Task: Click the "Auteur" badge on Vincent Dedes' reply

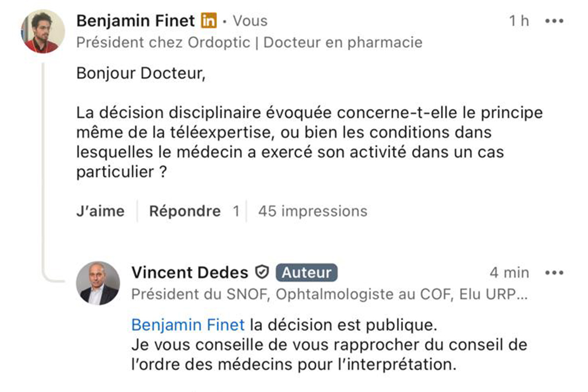Action: coord(307,273)
